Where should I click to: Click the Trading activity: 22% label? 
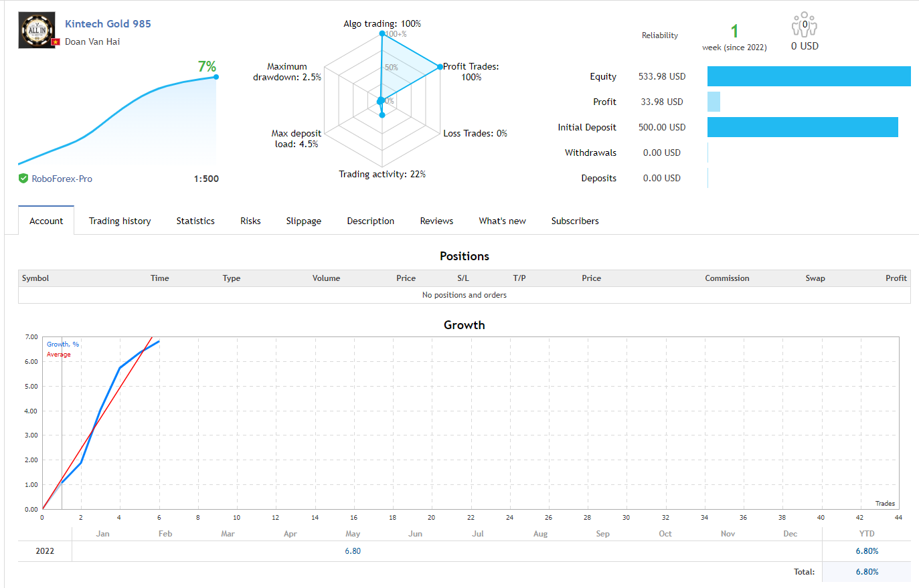[382, 174]
